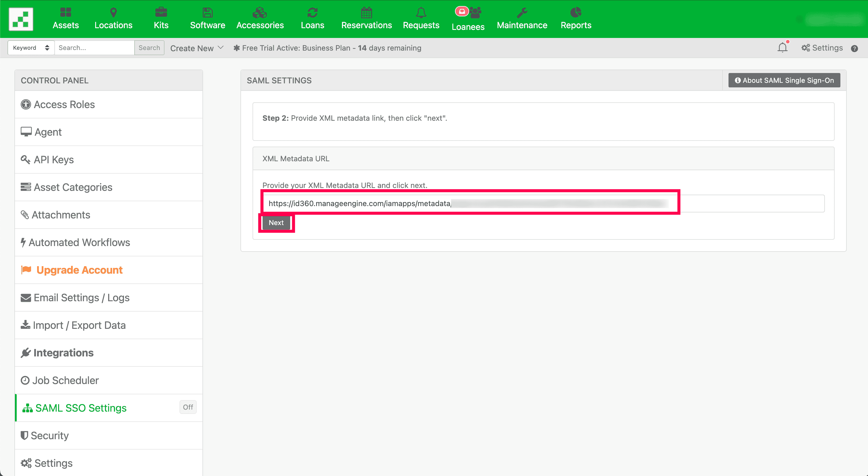
Task: Click the Upgrade Account link
Action: pos(79,270)
